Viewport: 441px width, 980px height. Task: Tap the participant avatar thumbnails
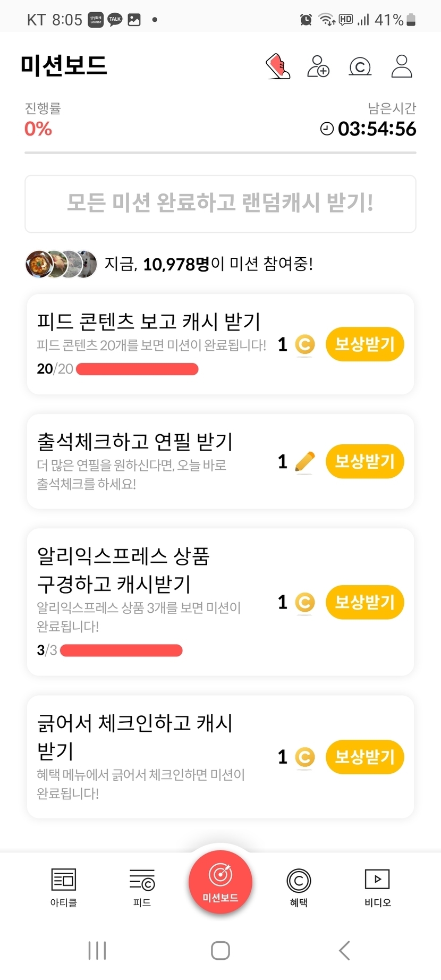[x=61, y=264]
